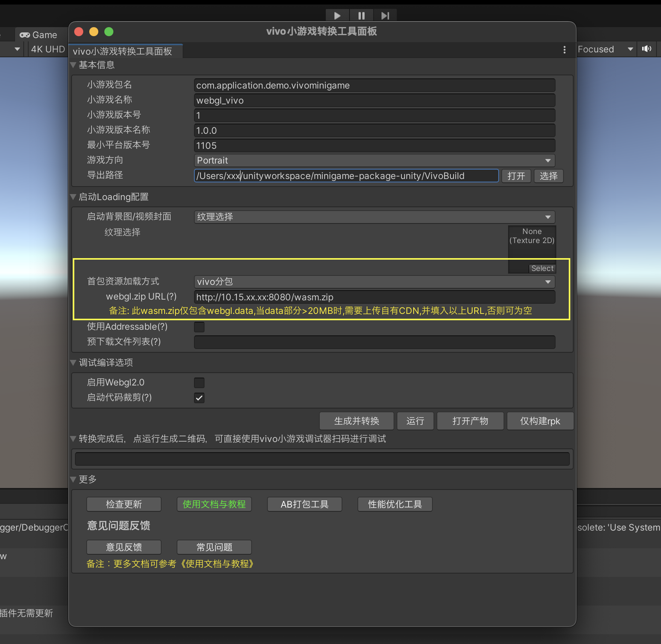Click the 常见问题 button
This screenshot has width=661, height=644.
point(214,547)
